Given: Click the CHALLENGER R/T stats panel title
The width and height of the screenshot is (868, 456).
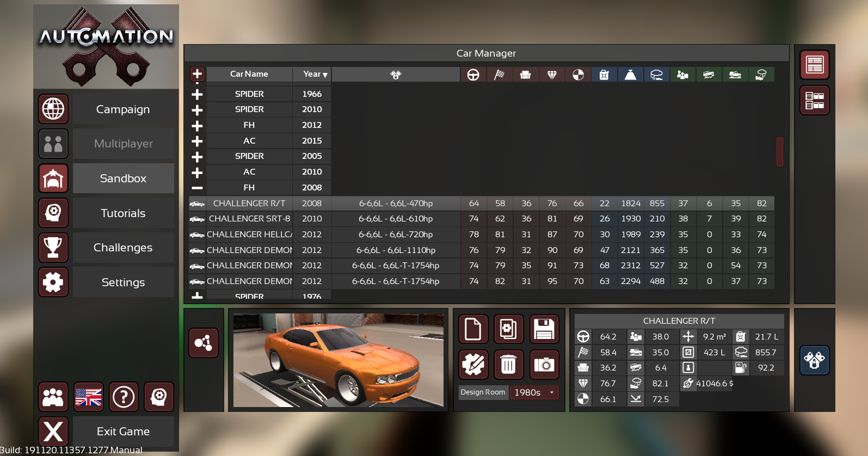Looking at the screenshot, I should click(679, 321).
